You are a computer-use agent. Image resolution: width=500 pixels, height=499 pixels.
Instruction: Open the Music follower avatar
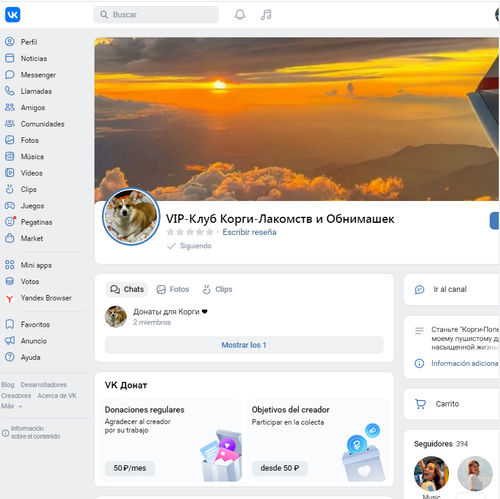(431, 474)
